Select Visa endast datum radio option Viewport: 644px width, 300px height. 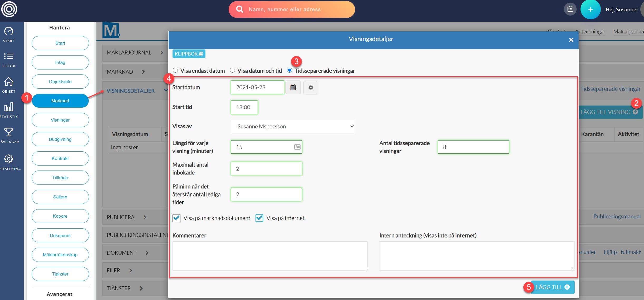175,70
